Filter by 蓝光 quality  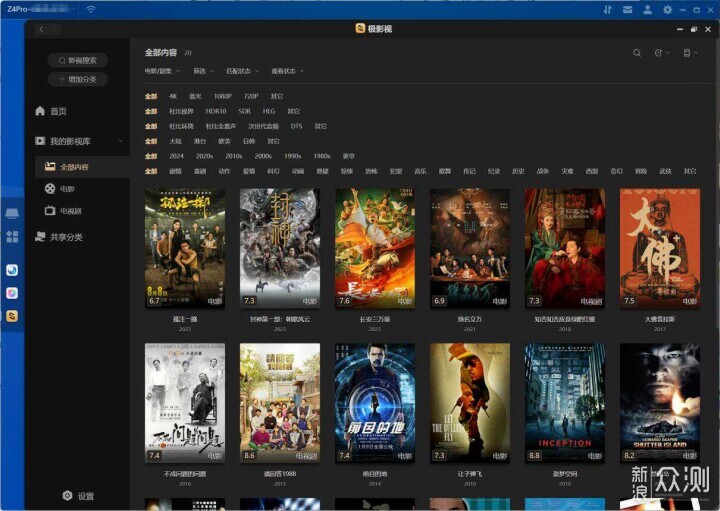(195, 96)
